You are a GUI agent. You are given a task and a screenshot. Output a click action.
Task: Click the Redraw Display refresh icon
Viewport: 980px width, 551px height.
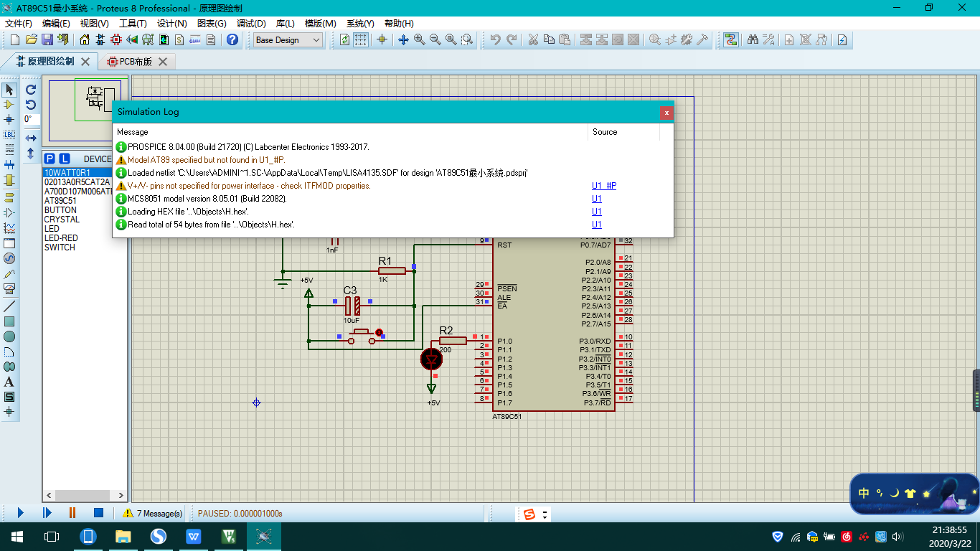pyautogui.click(x=345, y=39)
